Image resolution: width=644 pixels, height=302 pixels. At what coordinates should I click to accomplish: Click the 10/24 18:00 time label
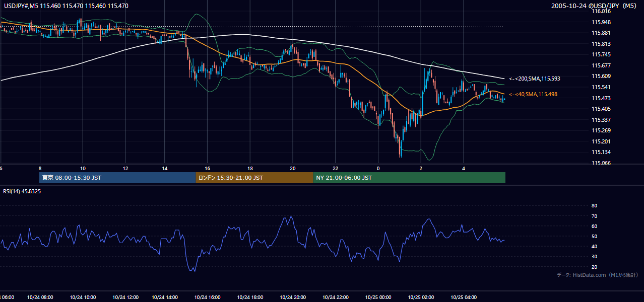coord(250,297)
